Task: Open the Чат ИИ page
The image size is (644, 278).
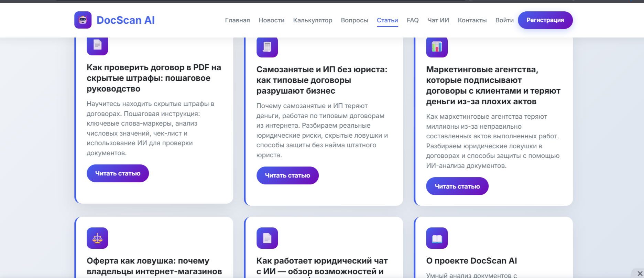Action: tap(438, 20)
